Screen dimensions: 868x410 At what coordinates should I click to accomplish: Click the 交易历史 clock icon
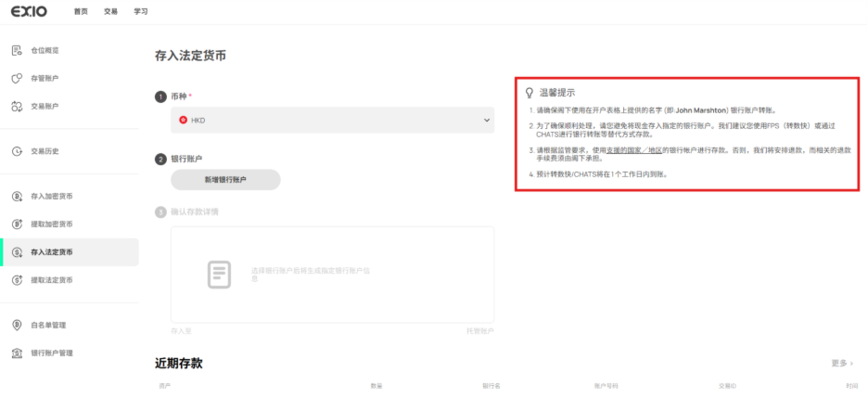pos(18,151)
